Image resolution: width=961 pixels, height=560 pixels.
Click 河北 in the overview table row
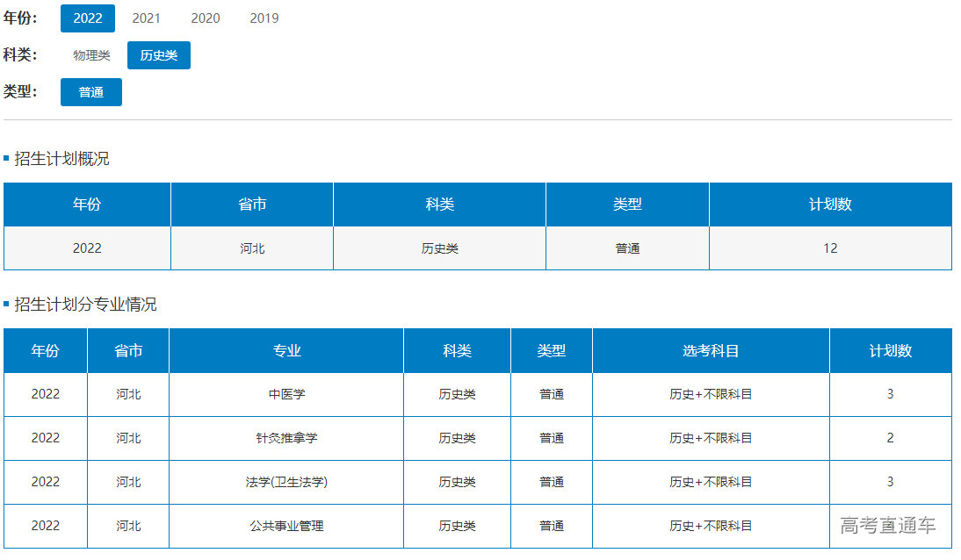pos(252,248)
